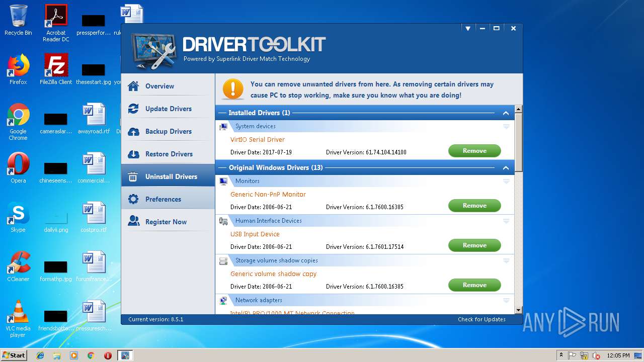Click the driver list scrollbar thumb
This screenshot has height=362, width=644.
[519, 142]
